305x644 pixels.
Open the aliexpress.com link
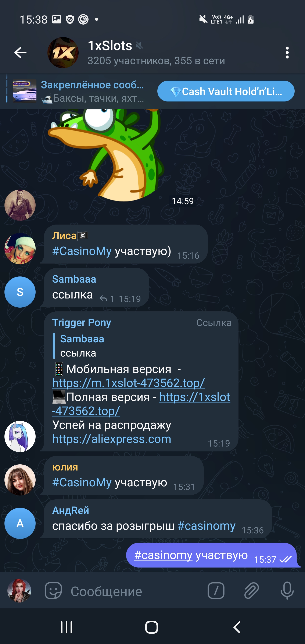pos(112,439)
